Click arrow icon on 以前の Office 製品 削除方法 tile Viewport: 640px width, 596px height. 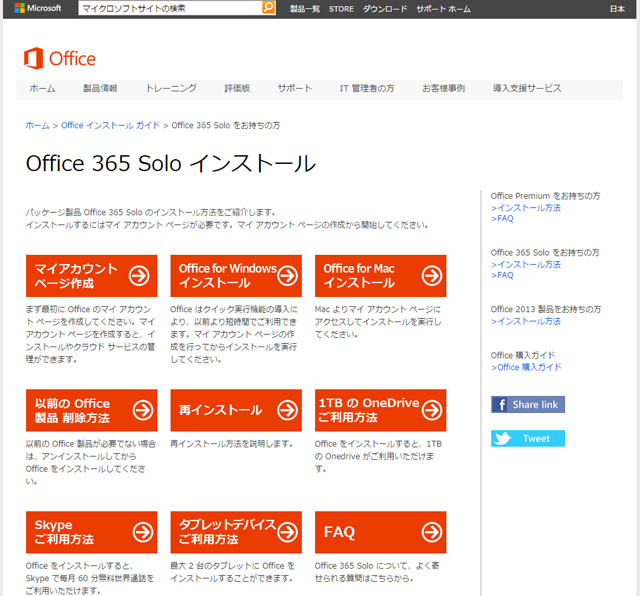click(143, 410)
